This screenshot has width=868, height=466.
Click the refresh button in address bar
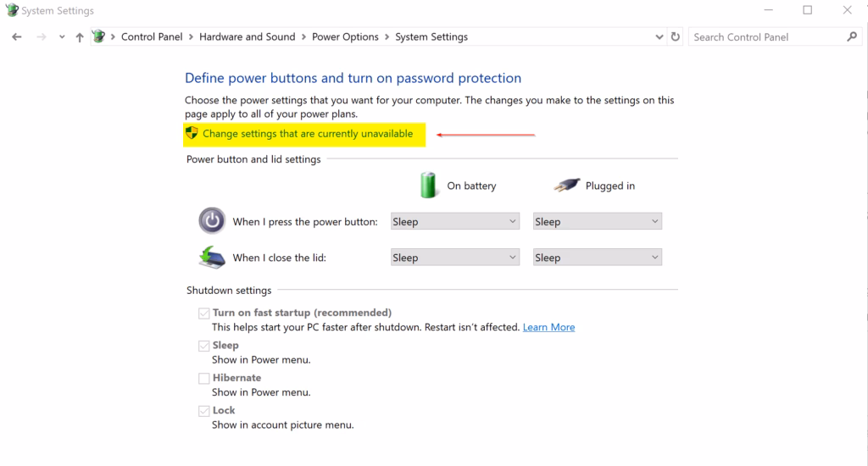(x=676, y=37)
